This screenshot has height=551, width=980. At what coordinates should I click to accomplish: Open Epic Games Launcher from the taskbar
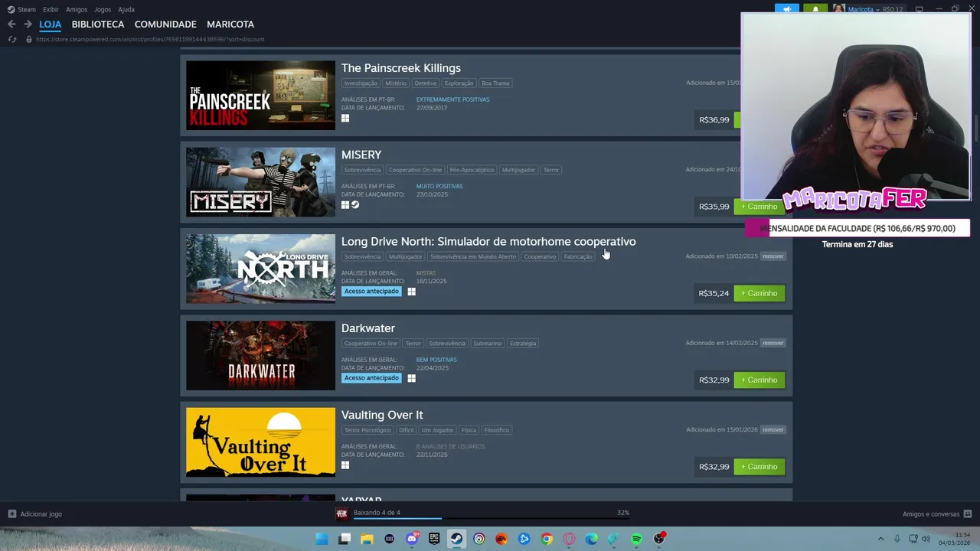tap(434, 539)
